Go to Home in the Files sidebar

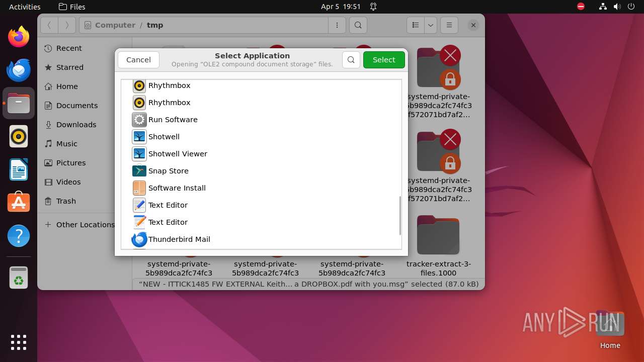85,86
